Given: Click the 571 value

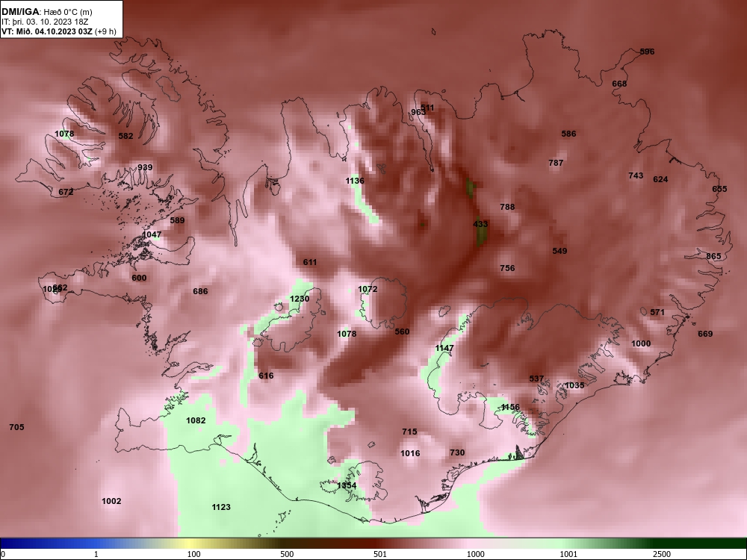Looking at the screenshot, I should [x=657, y=313].
